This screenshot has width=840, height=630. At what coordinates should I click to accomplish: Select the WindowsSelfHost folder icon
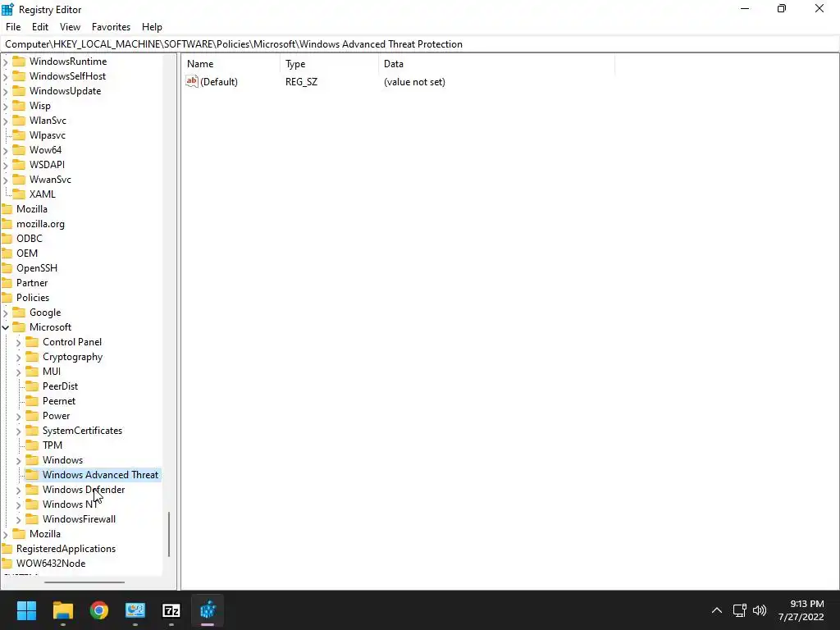coord(19,76)
